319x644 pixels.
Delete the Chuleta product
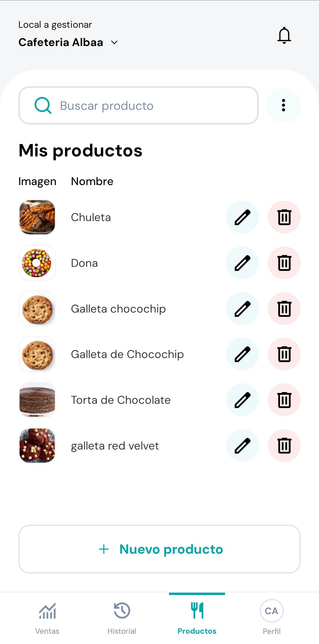pos(284,217)
